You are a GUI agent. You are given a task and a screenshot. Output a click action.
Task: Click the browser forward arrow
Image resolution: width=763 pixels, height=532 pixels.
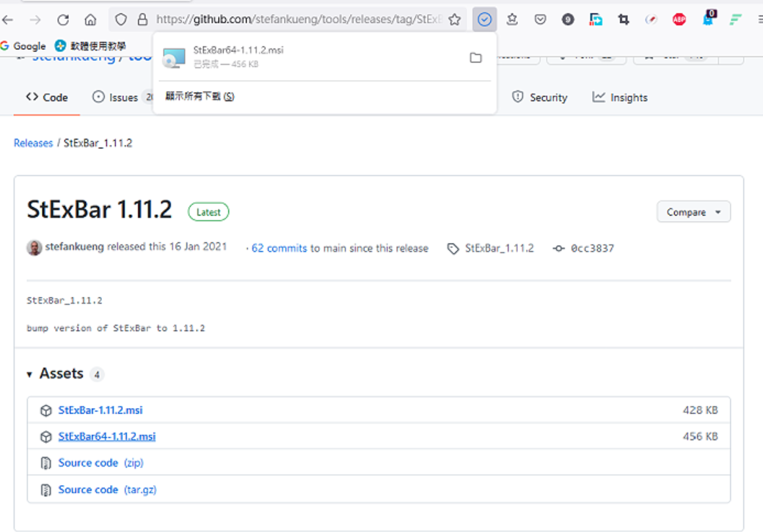[35, 20]
